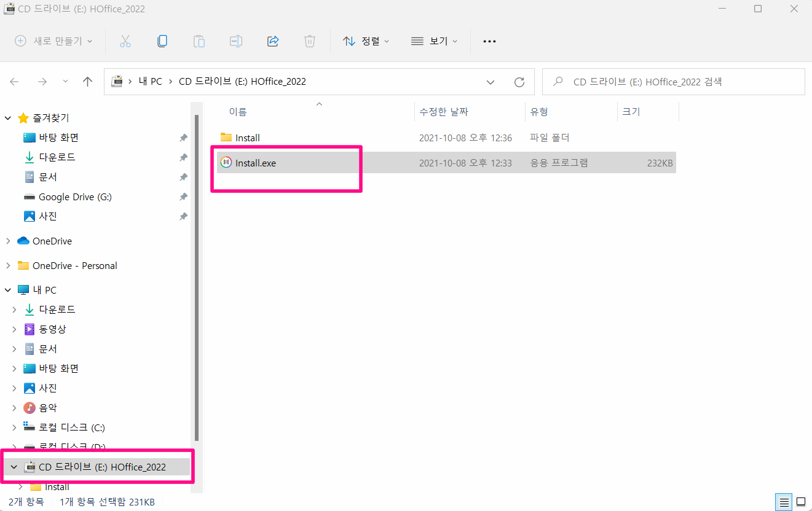Click pin icon next to 사진 in 즐겨찾기
The width and height of the screenshot is (812, 511).
tap(183, 217)
